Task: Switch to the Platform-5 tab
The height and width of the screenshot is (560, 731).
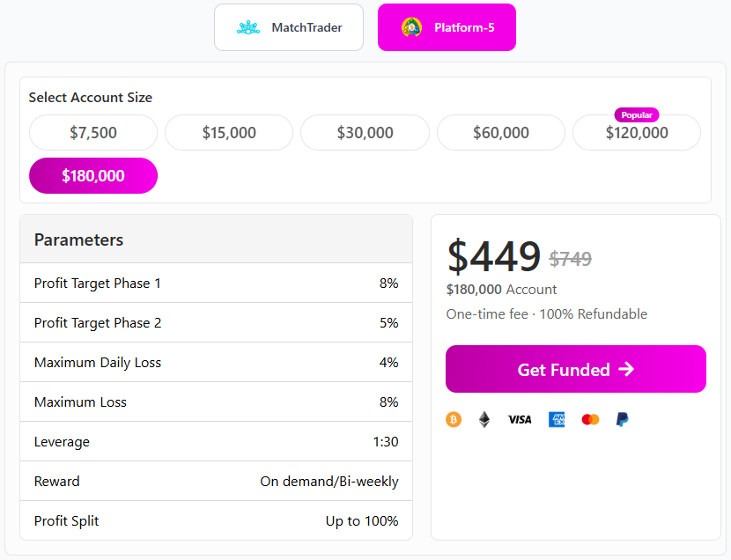Action: [x=447, y=27]
